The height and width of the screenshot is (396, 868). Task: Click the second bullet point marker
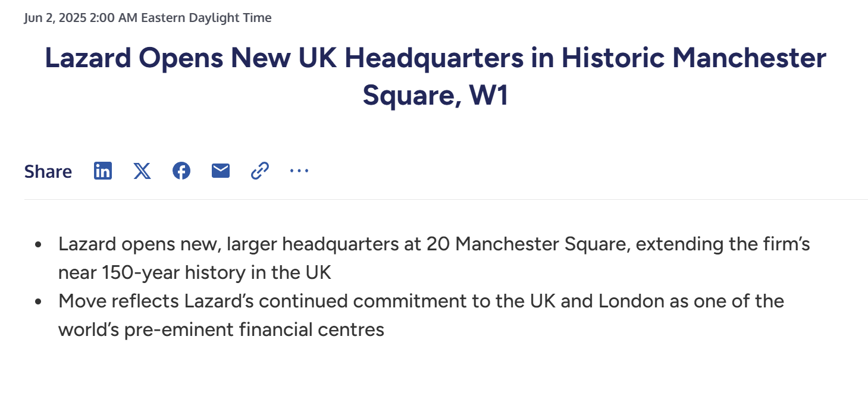tap(39, 302)
